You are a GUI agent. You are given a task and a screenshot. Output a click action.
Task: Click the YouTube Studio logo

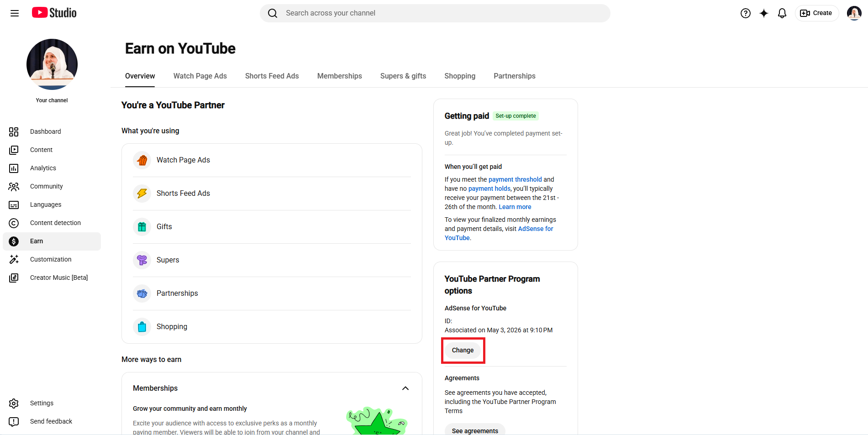54,13
